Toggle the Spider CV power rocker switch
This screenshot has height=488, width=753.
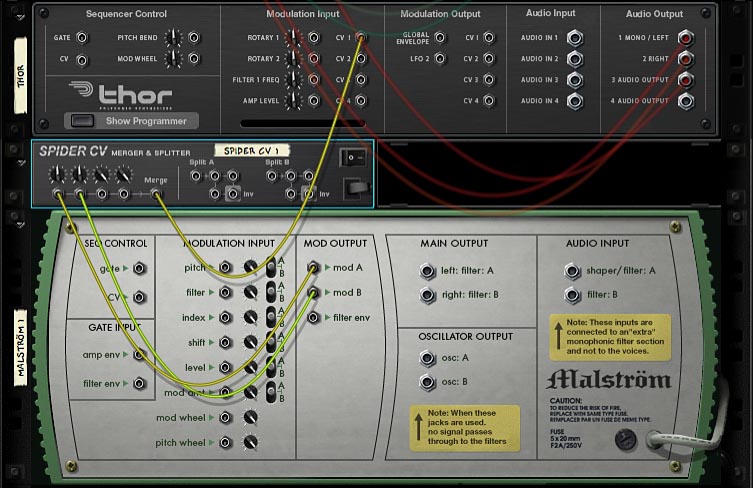tap(351, 157)
